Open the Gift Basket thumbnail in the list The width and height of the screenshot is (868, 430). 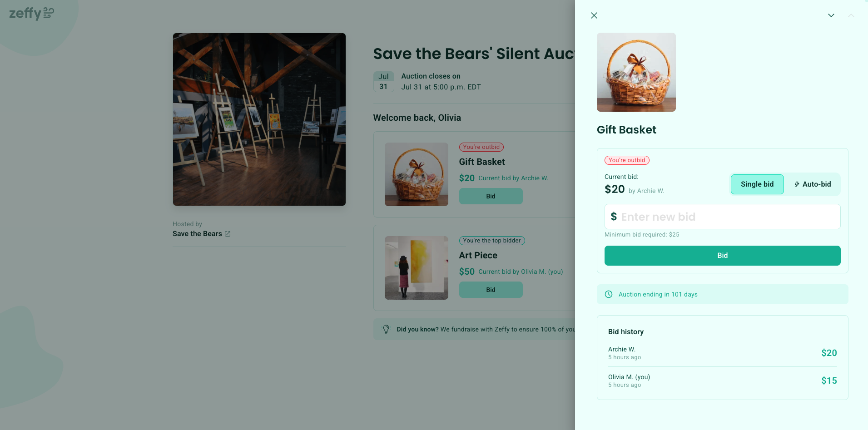point(416,174)
